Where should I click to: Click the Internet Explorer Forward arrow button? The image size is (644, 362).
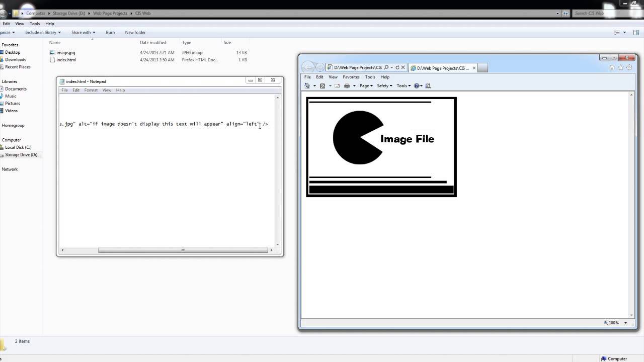(319, 67)
